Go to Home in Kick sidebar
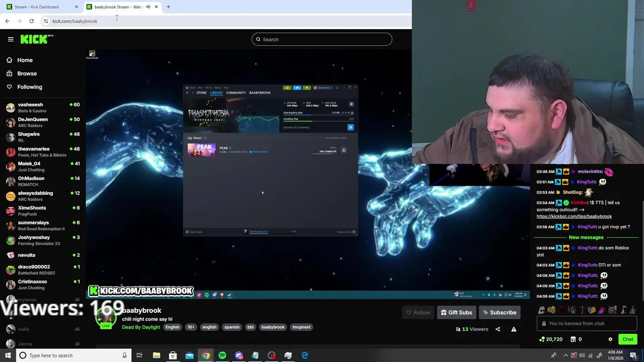The width and height of the screenshot is (644, 362). [20, 60]
